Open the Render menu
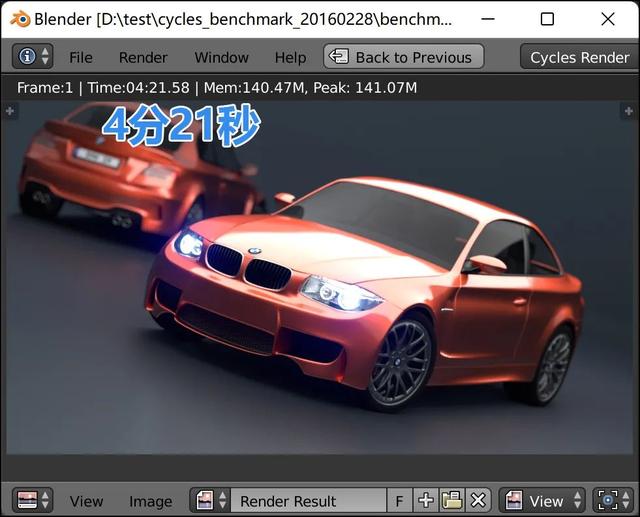This screenshot has height=517, width=640. [x=143, y=58]
